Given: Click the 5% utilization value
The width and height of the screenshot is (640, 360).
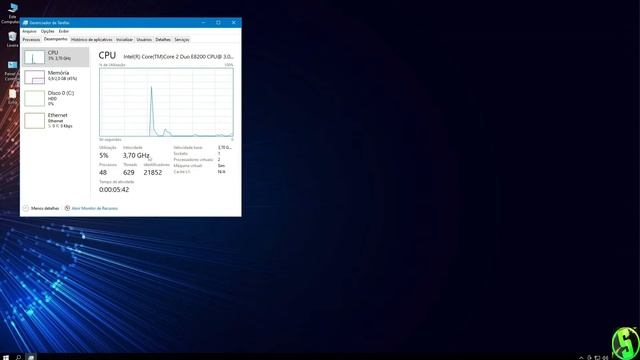Looking at the screenshot, I should click(x=104, y=156).
